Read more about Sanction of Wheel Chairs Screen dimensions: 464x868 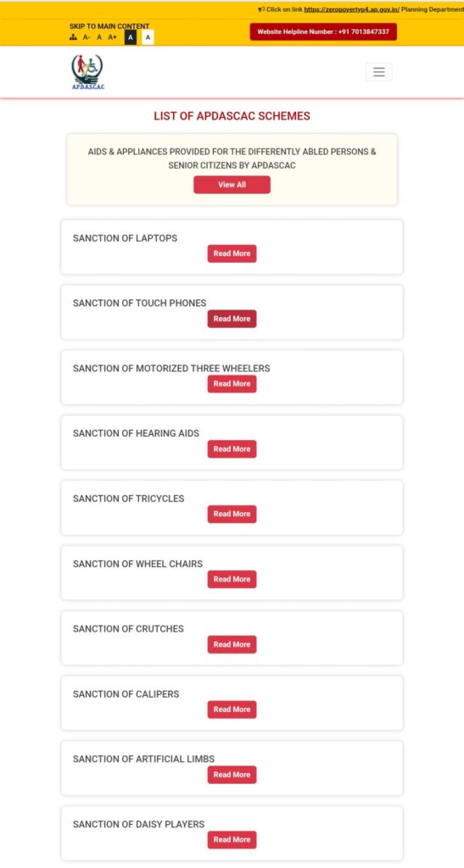(x=232, y=579)
